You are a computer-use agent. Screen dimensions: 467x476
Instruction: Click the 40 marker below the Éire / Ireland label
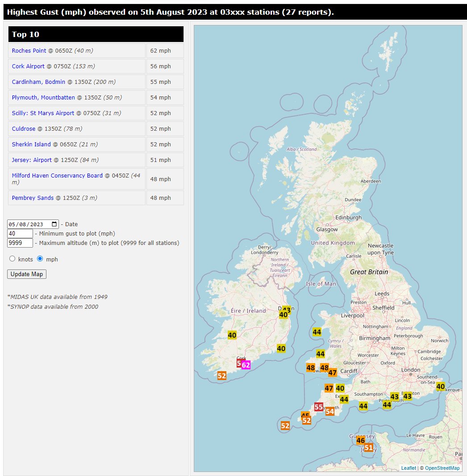click(x=232, y=335)
